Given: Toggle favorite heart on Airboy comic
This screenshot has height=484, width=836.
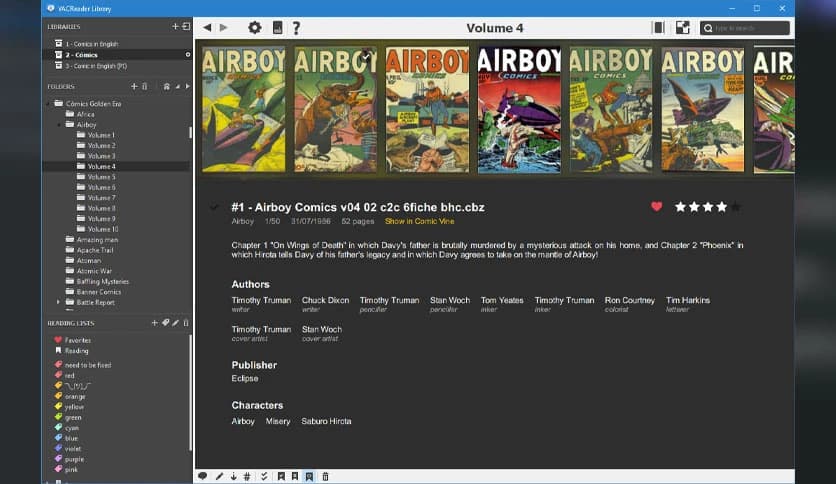Looking at the screenshot, I should [x=657, y=207].
